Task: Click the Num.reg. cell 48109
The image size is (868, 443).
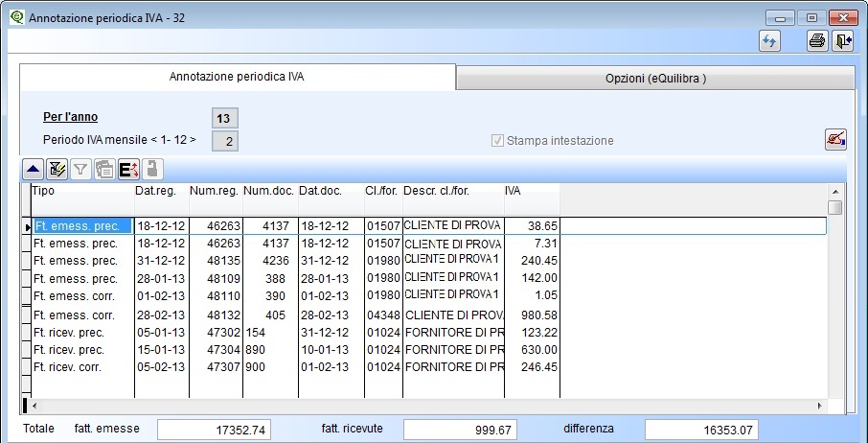Action: (216, 278)
